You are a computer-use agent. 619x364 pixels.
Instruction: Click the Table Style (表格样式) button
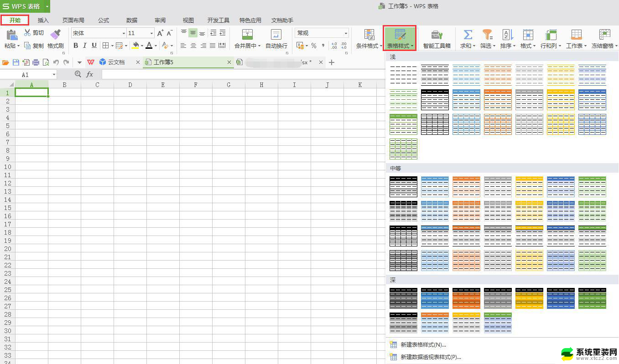400,38
